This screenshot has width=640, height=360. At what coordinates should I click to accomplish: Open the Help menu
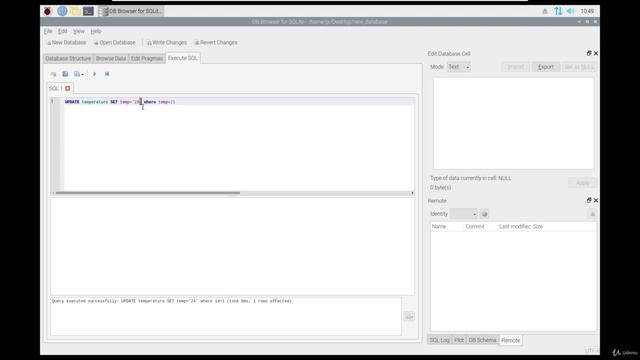tap(96, 31)
